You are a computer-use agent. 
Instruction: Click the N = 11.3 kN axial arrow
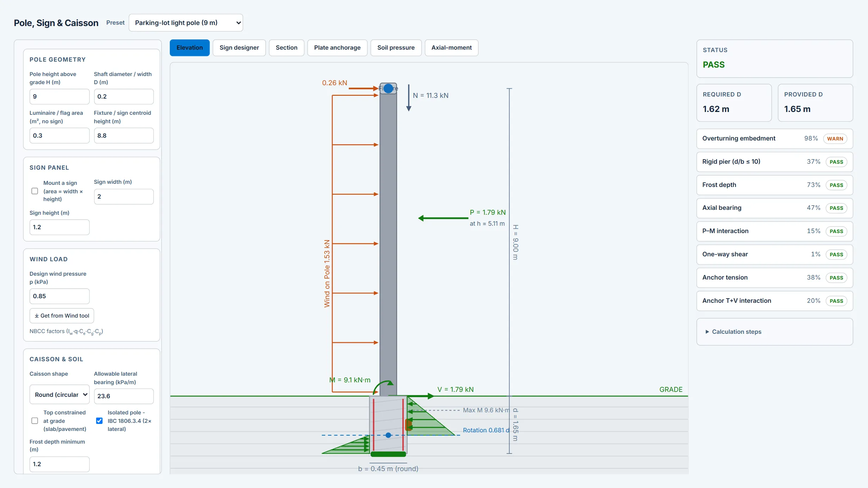point(409,98)
